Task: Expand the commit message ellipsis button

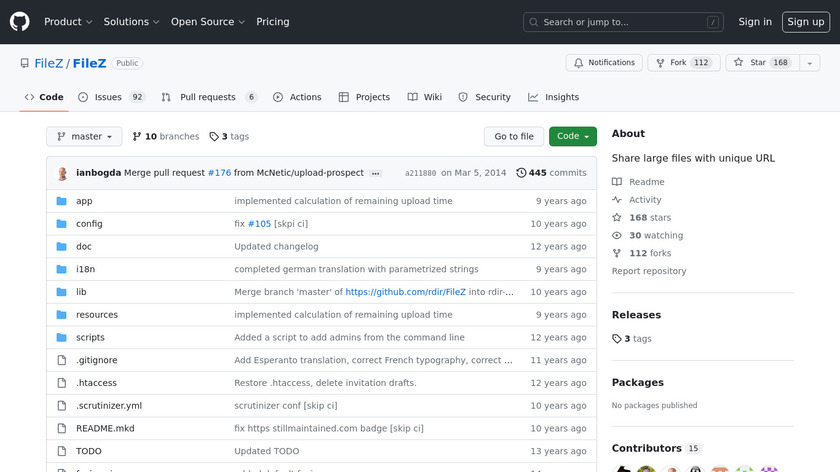Action: [375, 173]
